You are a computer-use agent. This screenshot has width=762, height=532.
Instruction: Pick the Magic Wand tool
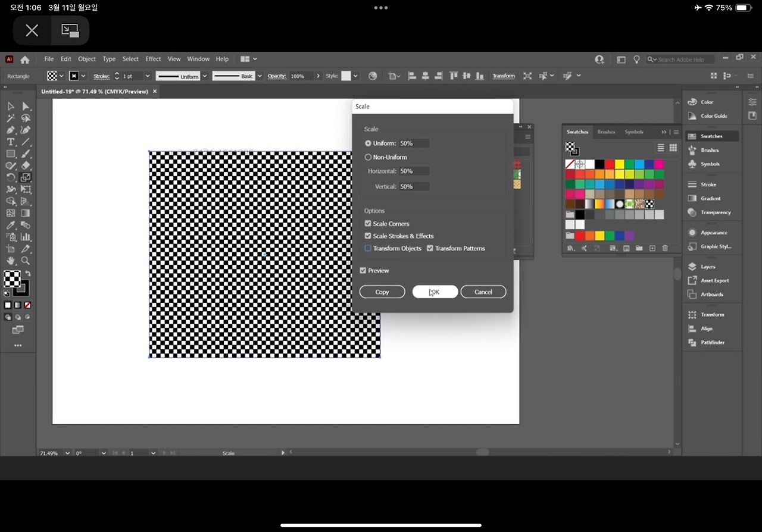click(x=11, y=118)
